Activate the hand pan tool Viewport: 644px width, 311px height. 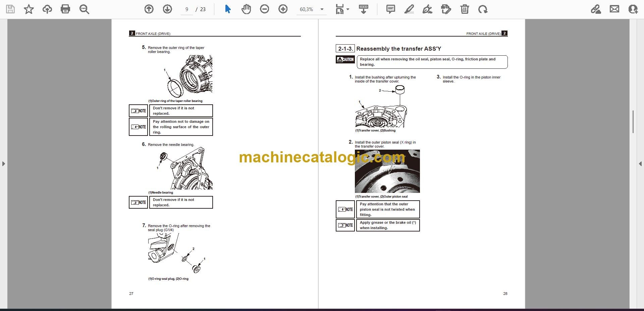click(x=246, y=9)
